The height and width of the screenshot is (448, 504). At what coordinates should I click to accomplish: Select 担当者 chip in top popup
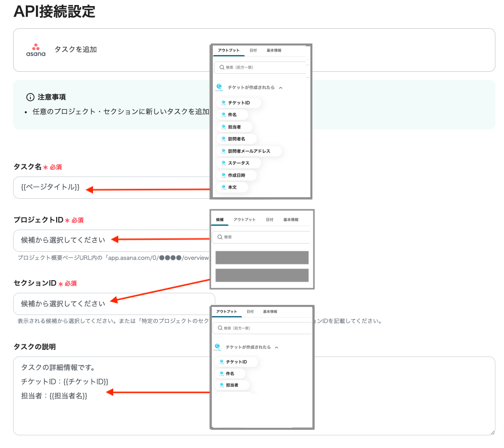point(234,127)
